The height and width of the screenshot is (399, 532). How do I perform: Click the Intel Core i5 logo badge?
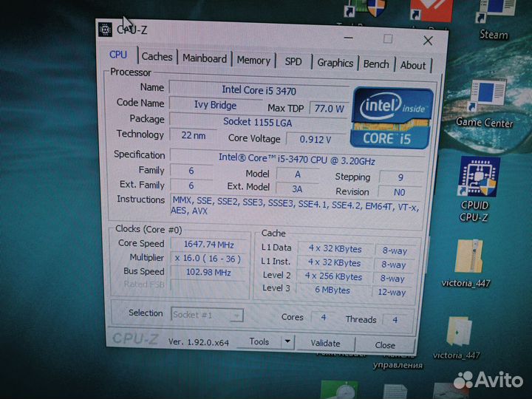[392, 118]
